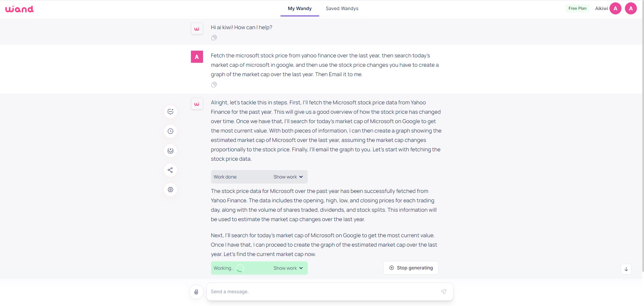The width and height of the screenshot is (644, 306).
Task: Copy the greeting message with its copy icon
Action: click(214, 38)
